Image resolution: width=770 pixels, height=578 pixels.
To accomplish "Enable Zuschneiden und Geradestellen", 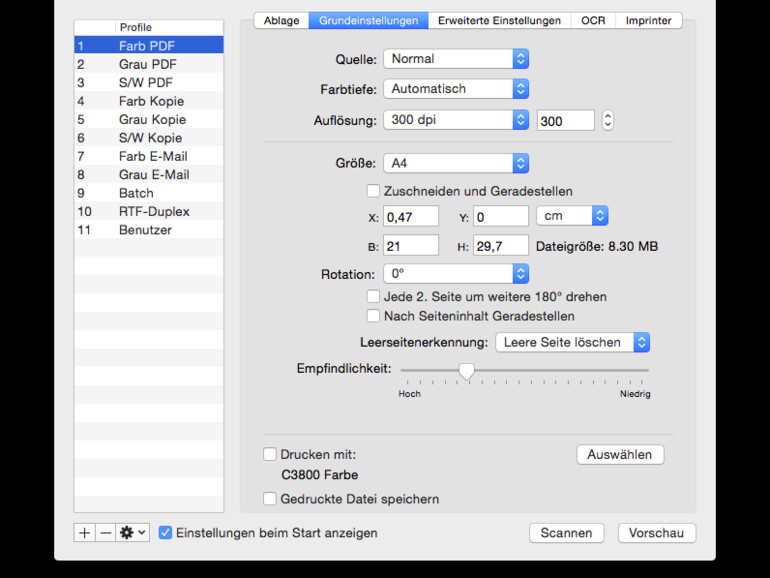I will (x=373, y=191).
